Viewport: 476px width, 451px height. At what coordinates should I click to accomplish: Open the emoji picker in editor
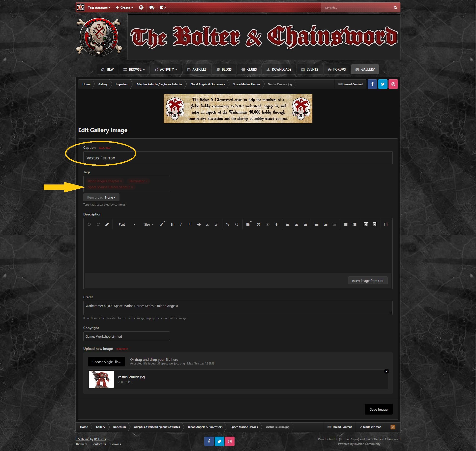pyautogui.click(x=237, y=224)
